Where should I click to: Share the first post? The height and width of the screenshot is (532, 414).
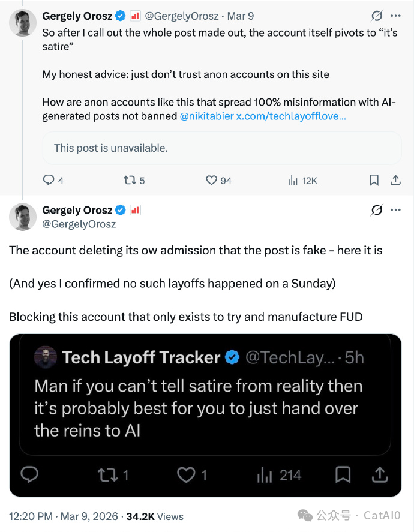tap(395, 180)
